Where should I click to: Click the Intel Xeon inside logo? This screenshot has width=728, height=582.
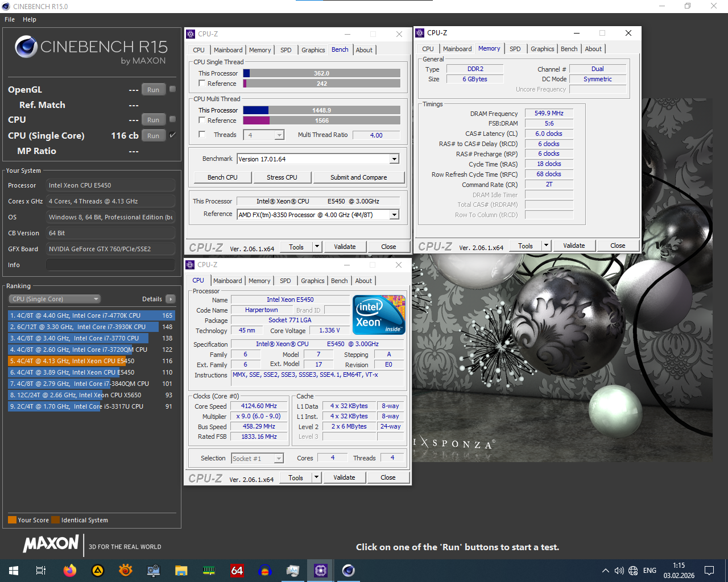pyautogui.click(x=379, y=314)
